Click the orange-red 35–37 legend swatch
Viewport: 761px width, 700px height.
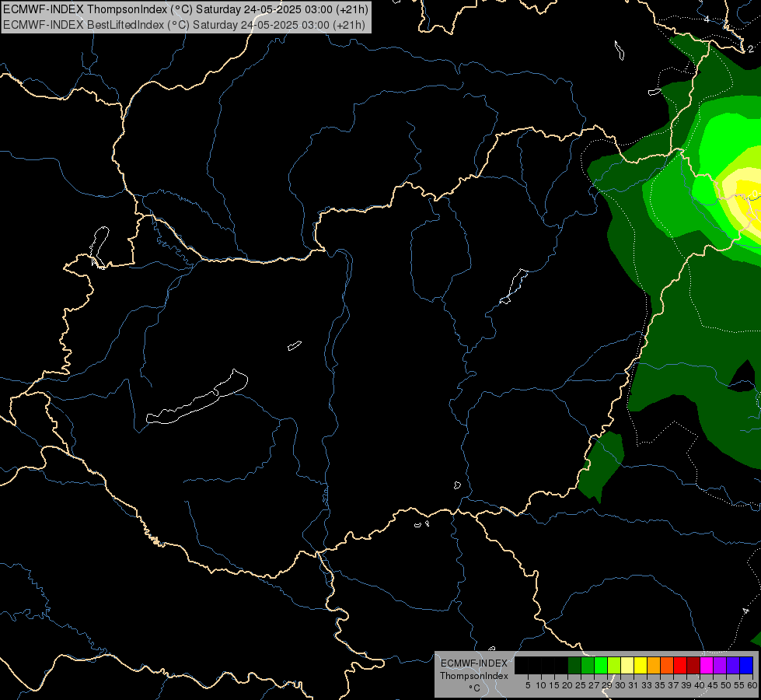pos(667,665)
